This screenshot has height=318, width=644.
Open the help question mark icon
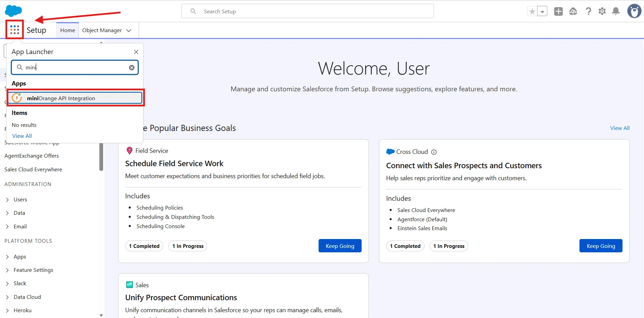click(x=588, y=11)
